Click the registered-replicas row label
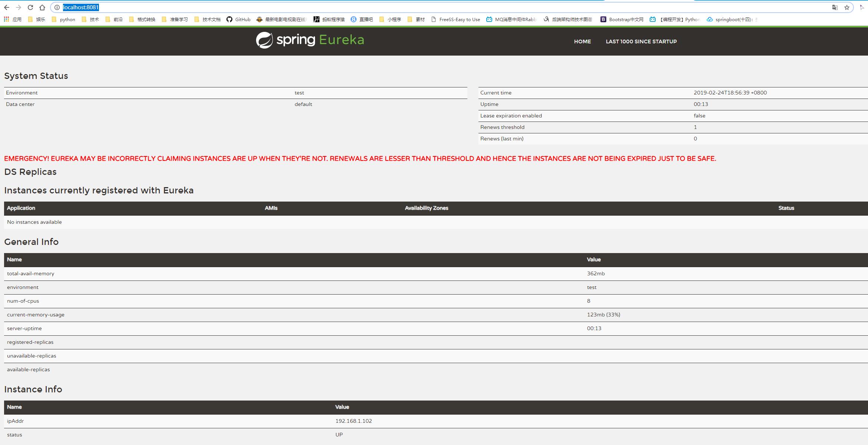The height and width of the screenshot is (445, 868). pyautogui.click(x=30, y=342)
